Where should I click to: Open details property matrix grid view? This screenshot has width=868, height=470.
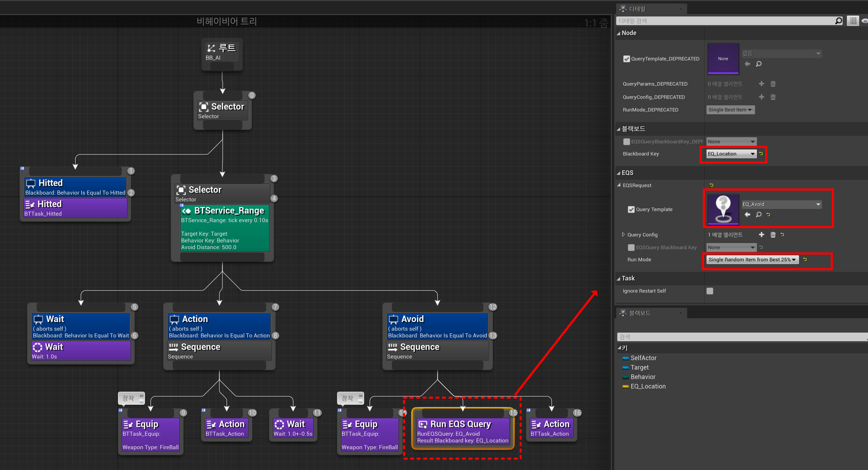[x=853, y=21]
